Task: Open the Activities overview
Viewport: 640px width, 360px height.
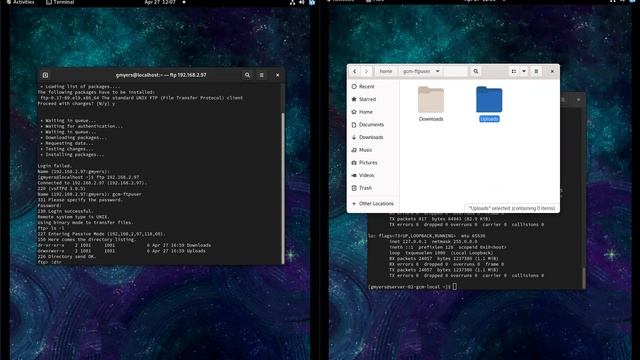Action: [20, 2]
